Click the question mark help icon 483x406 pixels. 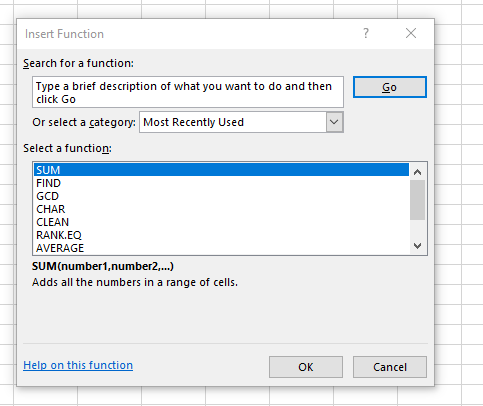366,33
